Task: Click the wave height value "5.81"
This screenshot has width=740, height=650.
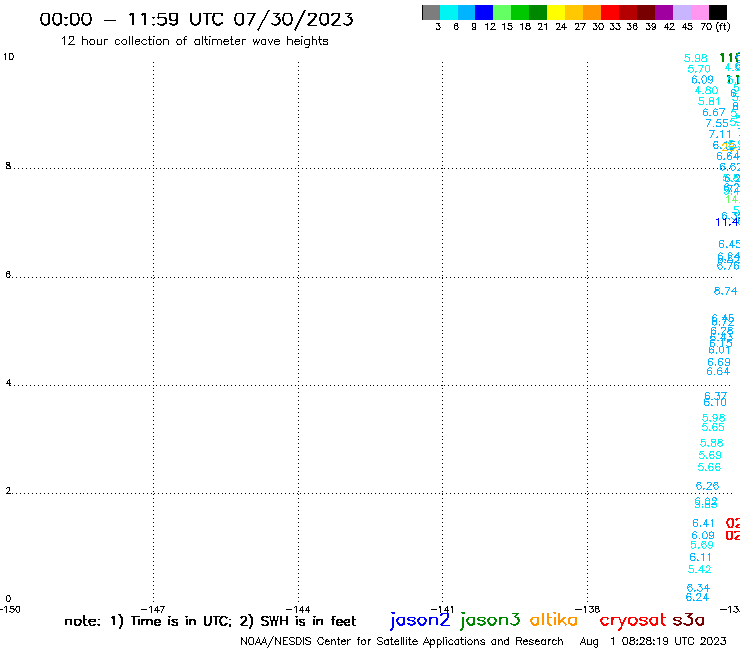Action: (709, 101)
